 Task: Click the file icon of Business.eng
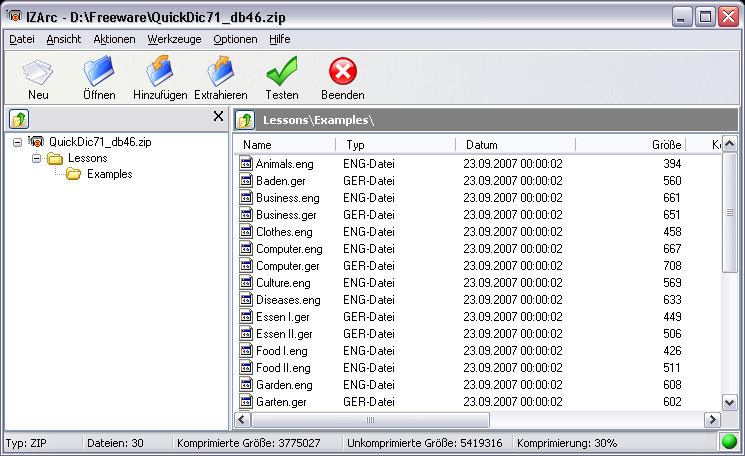[246, 198]
